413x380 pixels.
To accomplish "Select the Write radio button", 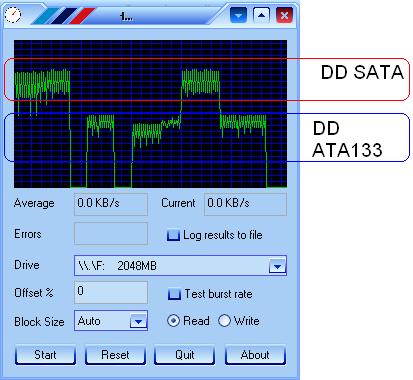I will pyautogui.click(x=224, y=321).
